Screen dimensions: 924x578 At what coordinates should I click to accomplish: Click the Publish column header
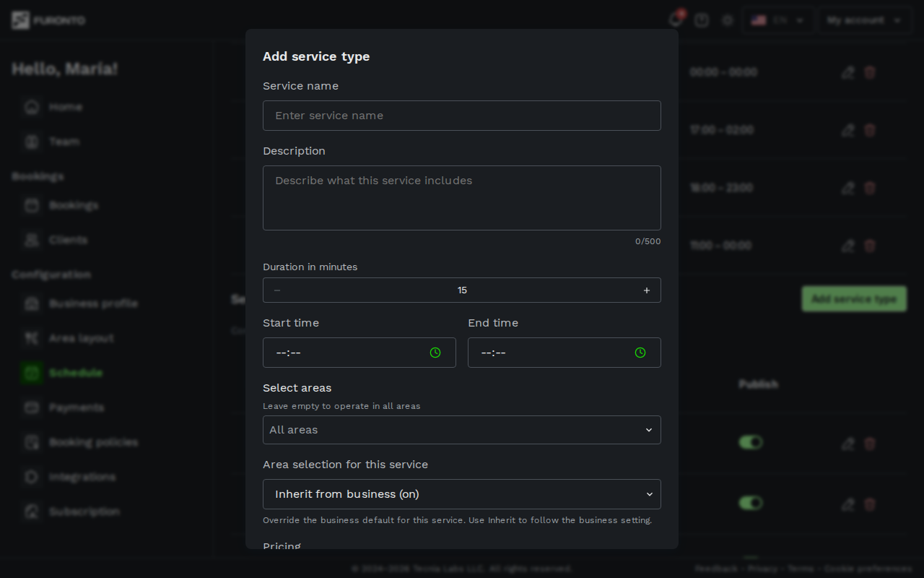758,384
